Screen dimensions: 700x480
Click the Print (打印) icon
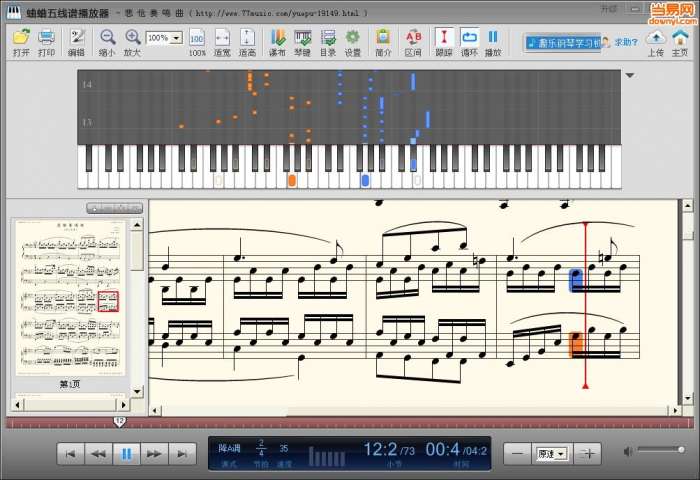click(x=47, y=38)
